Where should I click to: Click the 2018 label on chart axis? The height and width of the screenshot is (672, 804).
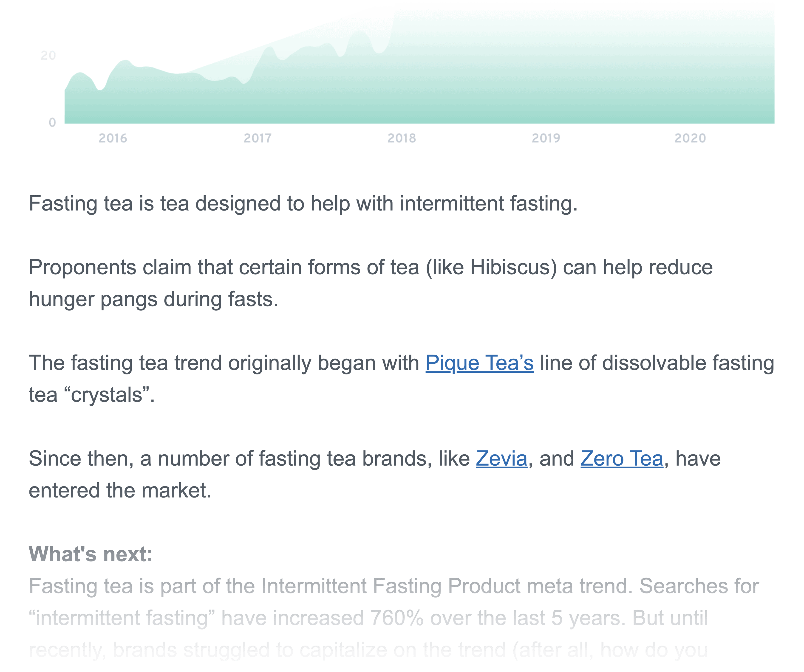(x=402, y=138)
